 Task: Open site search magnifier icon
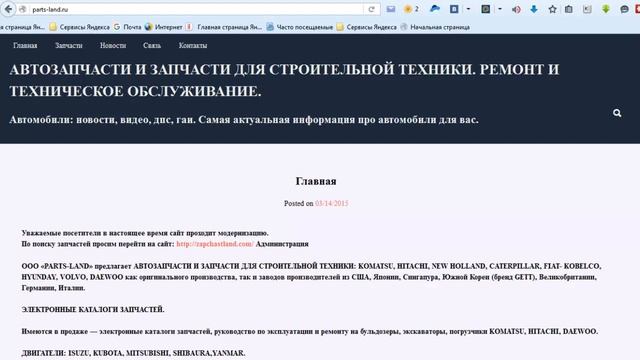[x=617, y=113]
